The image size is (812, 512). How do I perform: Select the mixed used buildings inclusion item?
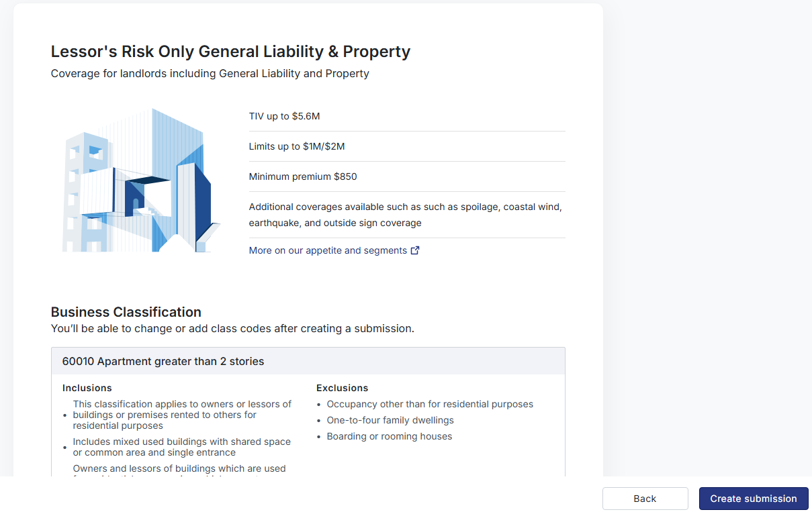tap(181, 447)
